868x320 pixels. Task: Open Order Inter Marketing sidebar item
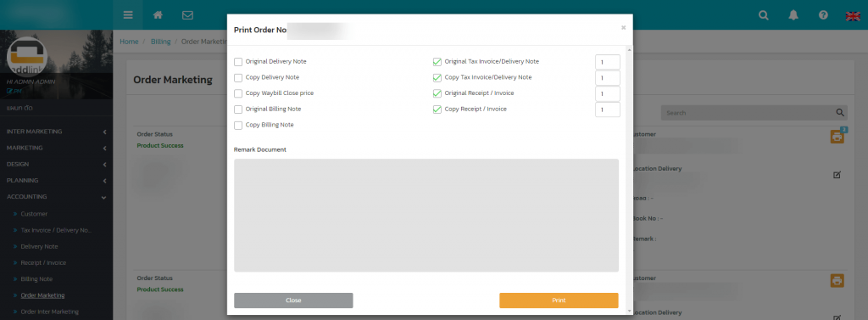click(50, 312)
